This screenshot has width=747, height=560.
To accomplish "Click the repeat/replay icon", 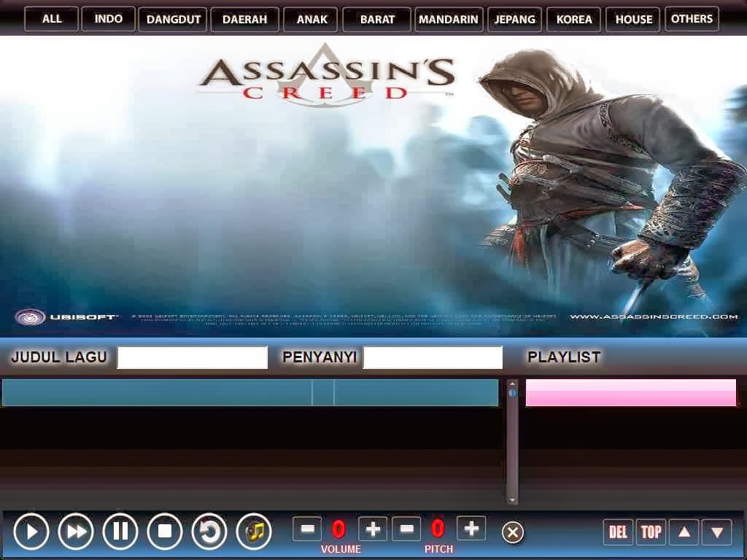I will pyautogui.click(x=209, y=532).
